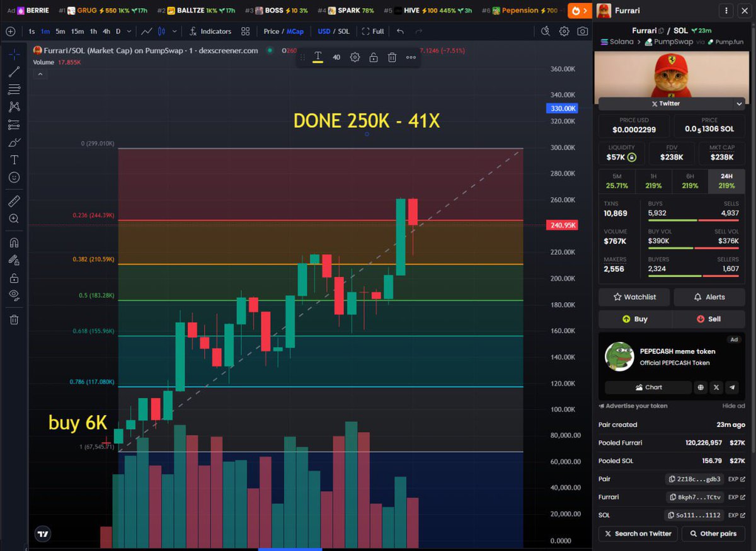756x551 pixels.
Task: Select the 15m timeframe
Action: pyautogui.click(x=77, y=31)
